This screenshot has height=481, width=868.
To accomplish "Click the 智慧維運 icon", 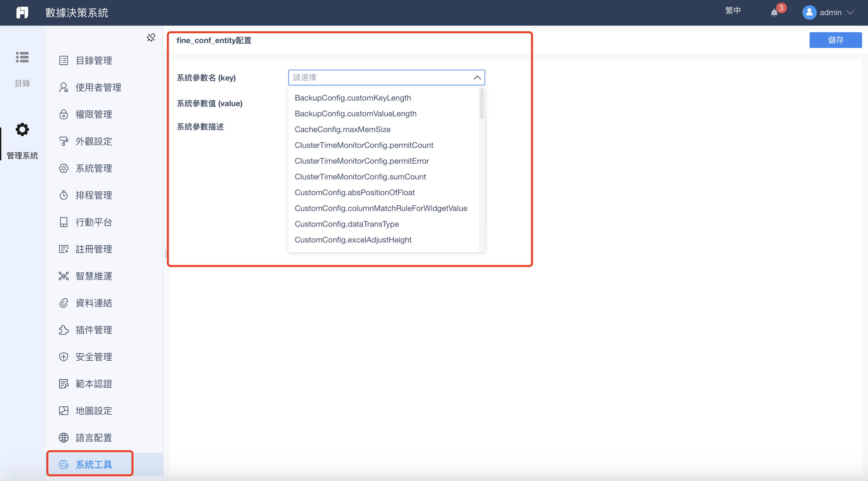I will (64, 276).
